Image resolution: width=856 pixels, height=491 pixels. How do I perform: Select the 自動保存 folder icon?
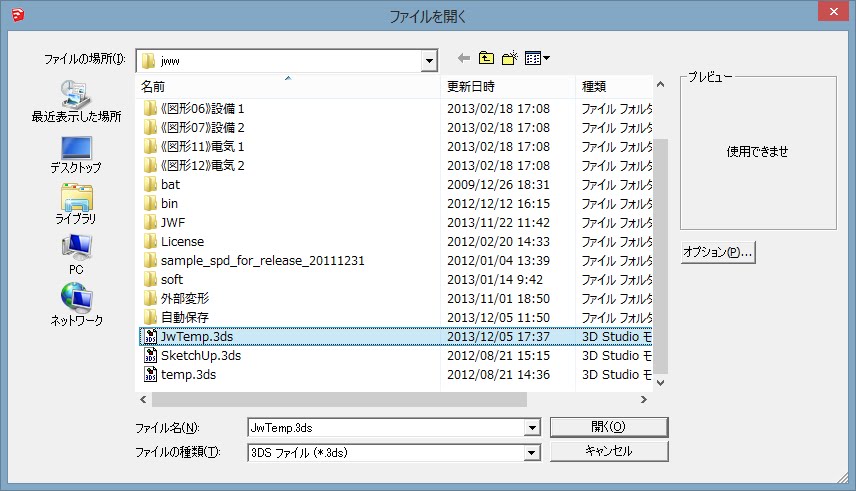pyautogui.click(x=150, y=317)
